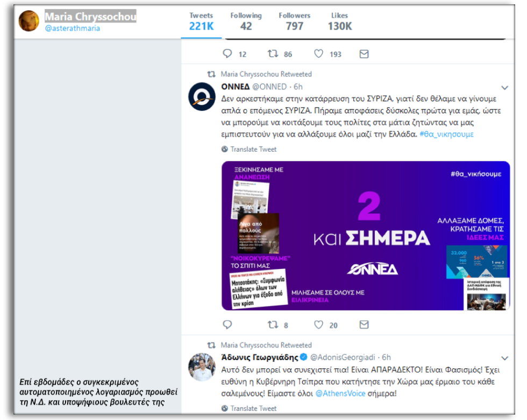
Task: Open the Following tab
Action: pyautogui.click(x=246, y=22)
